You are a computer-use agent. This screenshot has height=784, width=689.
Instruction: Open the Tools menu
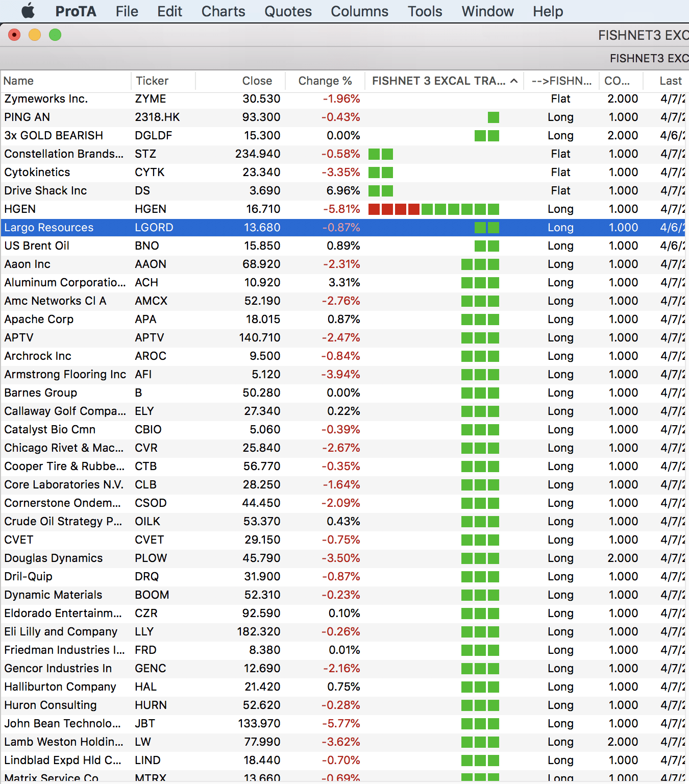(425, 11)
